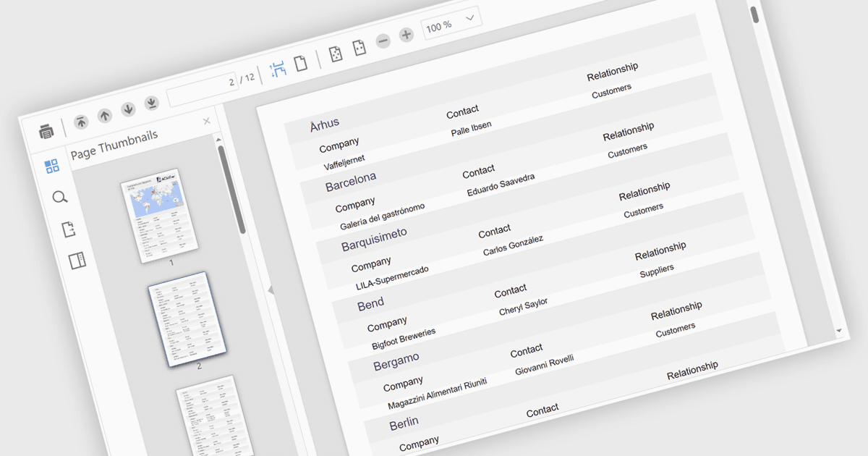
Task: Open the search panel icon
Action: [60, 198]
